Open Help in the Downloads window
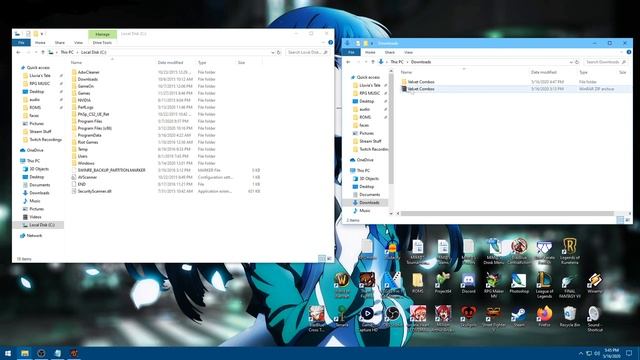640x360 pixels. (629, 52)
